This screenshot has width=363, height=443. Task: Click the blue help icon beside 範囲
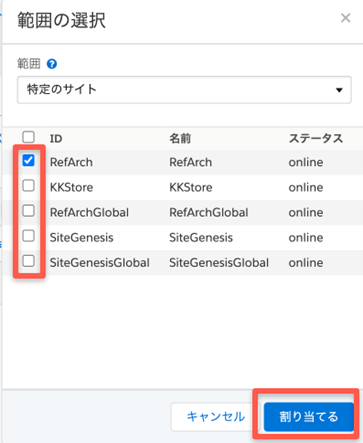coord(52,64)
